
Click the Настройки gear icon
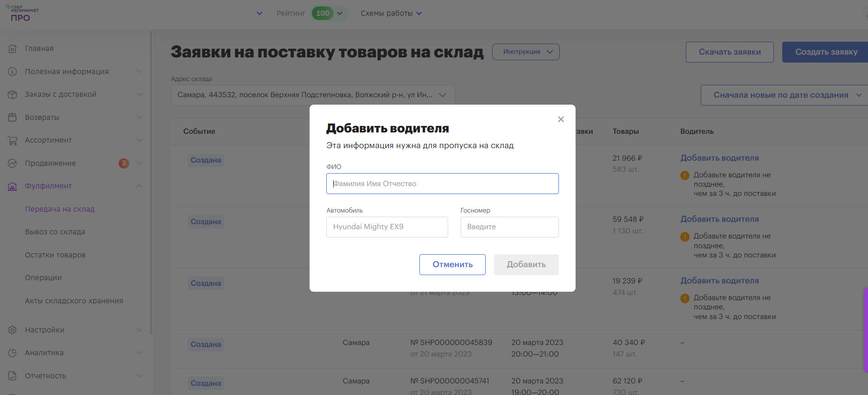click(13, 330)
